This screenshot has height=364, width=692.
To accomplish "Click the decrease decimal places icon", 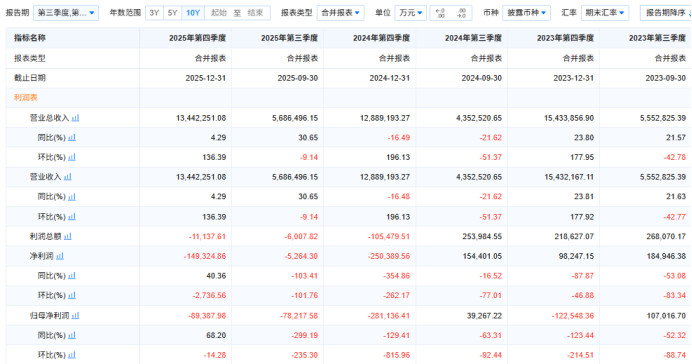I will (x=461, y=13).
